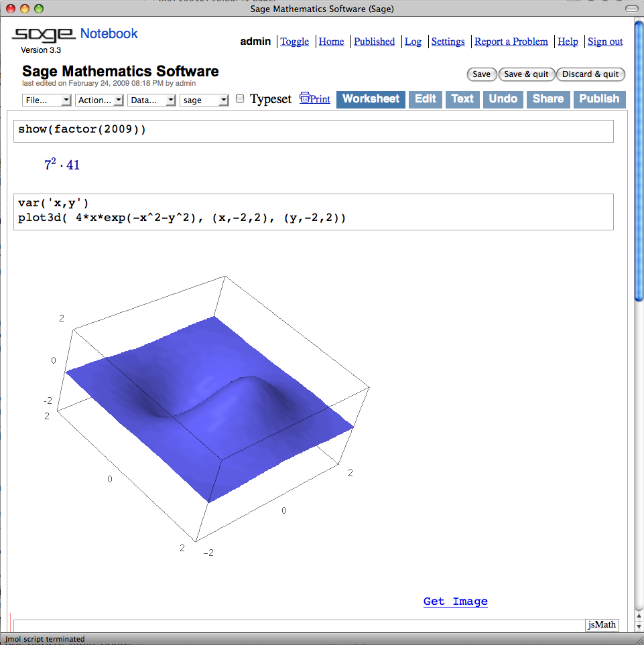The height and width of the screenshot is (645, 644).
Task: Toggle the Typeset checkbox
Action: pos(240,98)
